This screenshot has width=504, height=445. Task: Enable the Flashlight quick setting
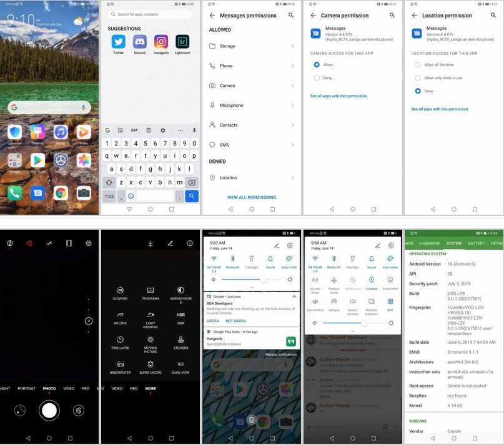(x=252, y=259)
